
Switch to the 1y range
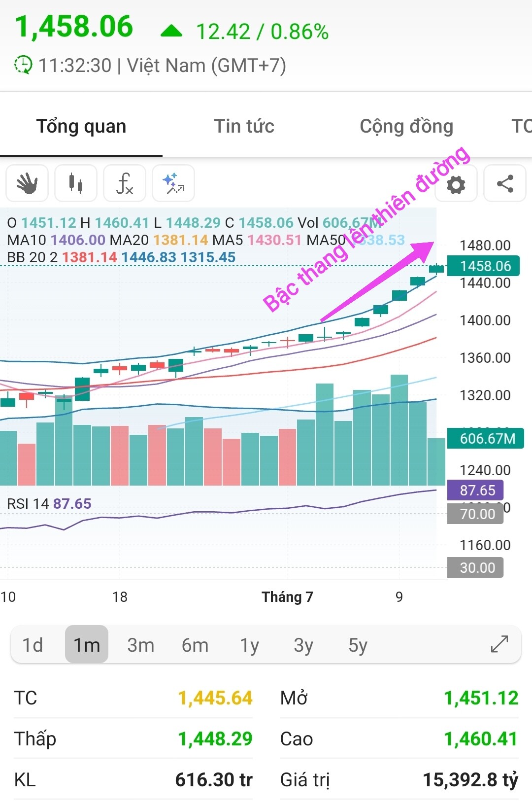(x=249, y=645)
